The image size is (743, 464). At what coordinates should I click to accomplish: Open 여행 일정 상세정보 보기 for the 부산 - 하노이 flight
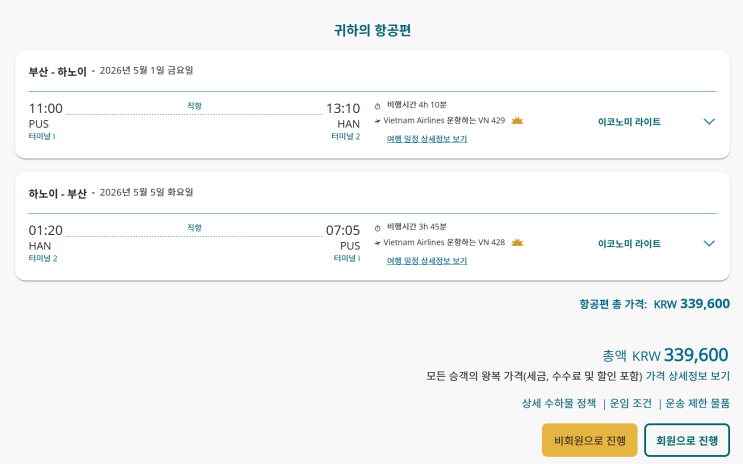click(x=427, y=139)
